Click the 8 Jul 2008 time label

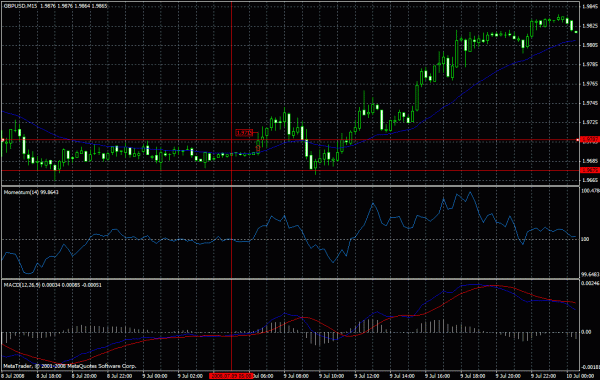[x=13, y=376]
